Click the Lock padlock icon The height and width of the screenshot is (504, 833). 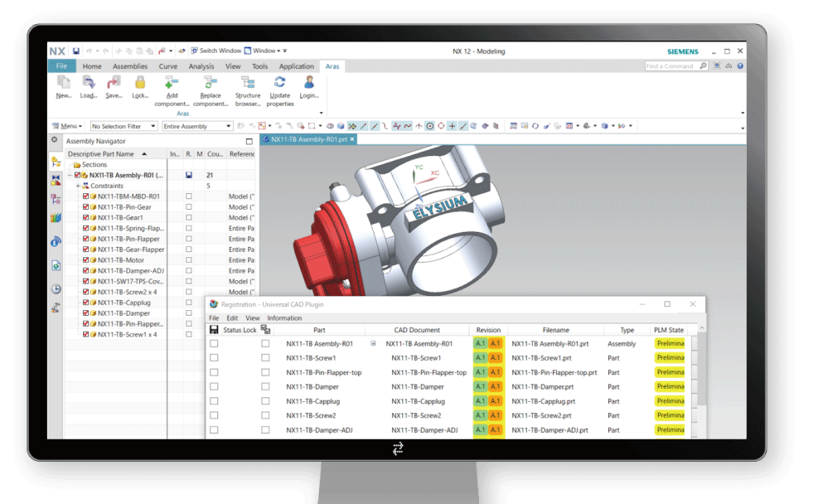[x=140, y=82]
